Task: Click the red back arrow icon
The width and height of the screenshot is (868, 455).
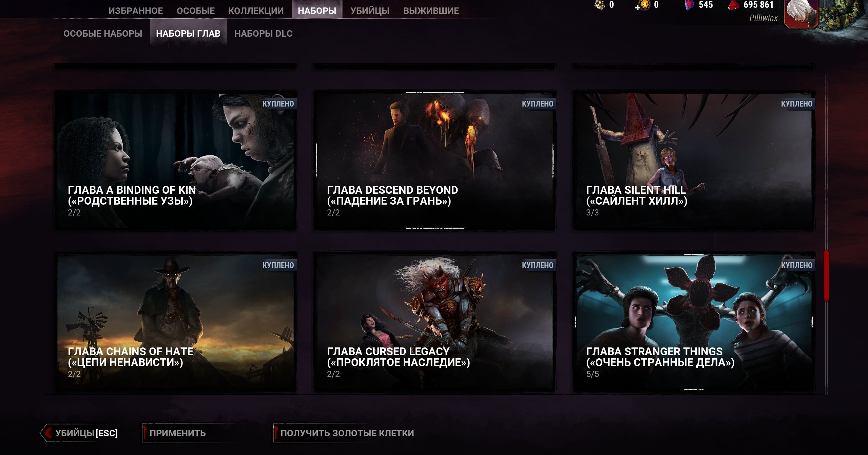Action: click(49, 433)
